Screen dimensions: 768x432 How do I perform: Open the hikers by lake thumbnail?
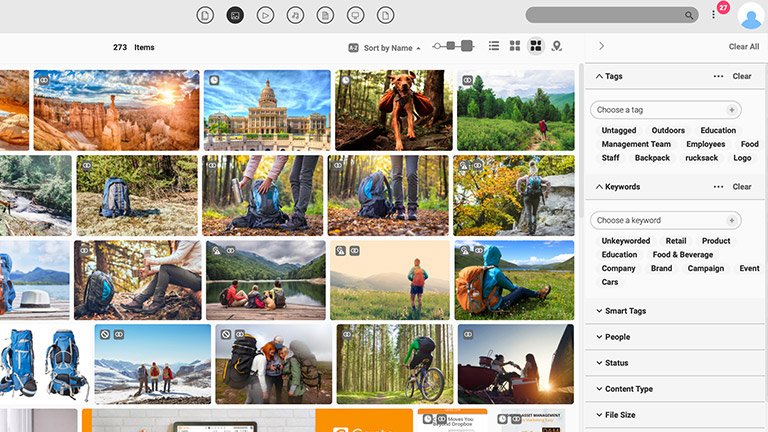click(265, 280)
